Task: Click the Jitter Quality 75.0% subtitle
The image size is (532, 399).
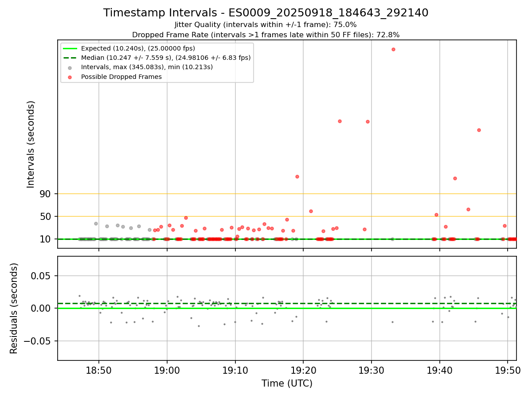Action: pos(266,25)
